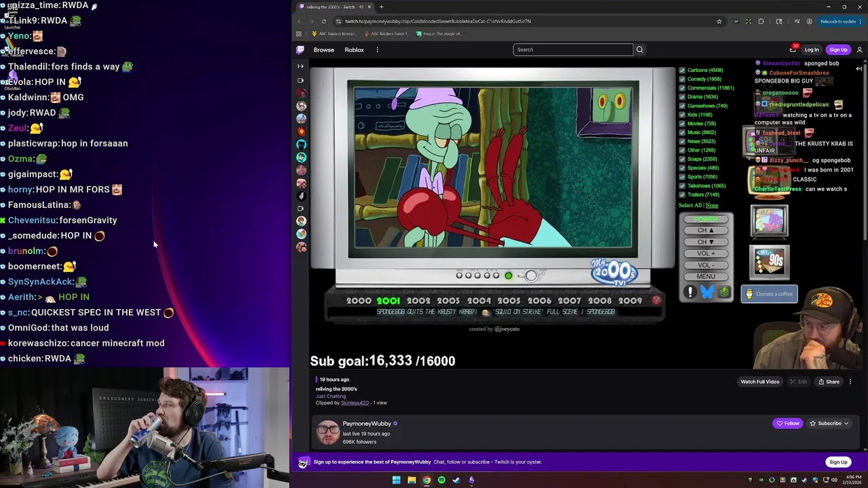Click the CH down button
Image resolution: width=868 pixels, height=488 pixels.
click(705, 242)
